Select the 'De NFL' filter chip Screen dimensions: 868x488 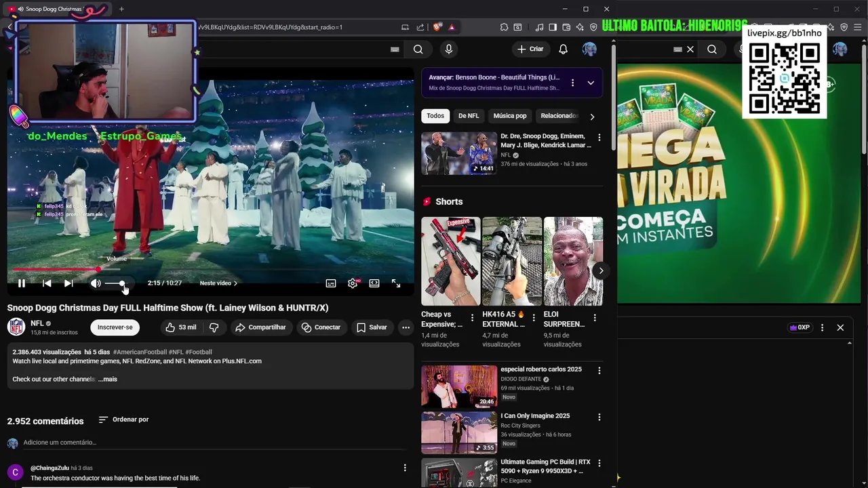click(469, 116)
